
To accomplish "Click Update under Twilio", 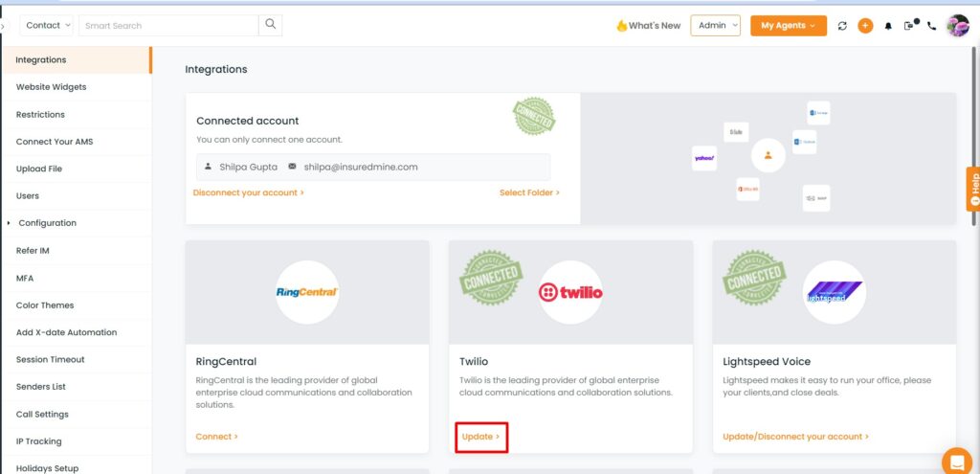I will click(480, 437).
